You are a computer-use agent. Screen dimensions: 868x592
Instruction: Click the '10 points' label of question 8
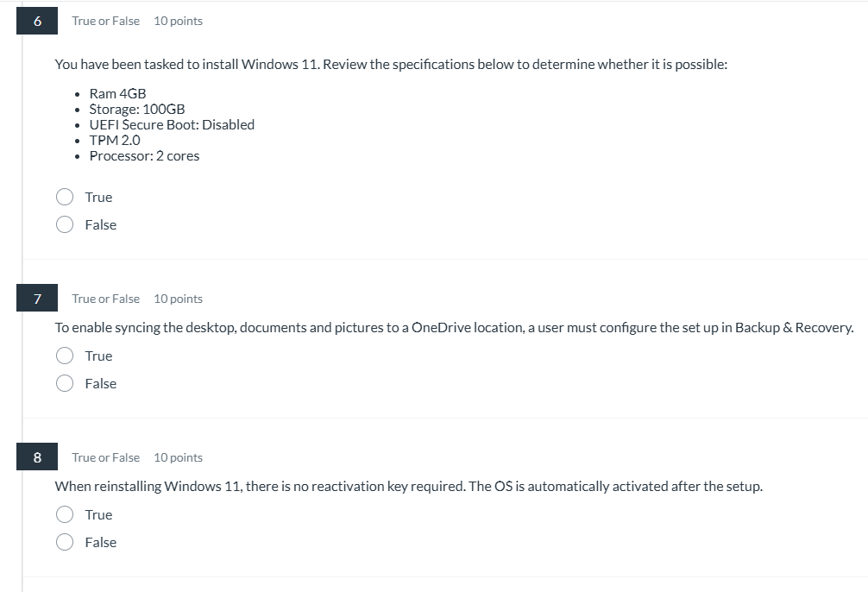pos(179,457)
